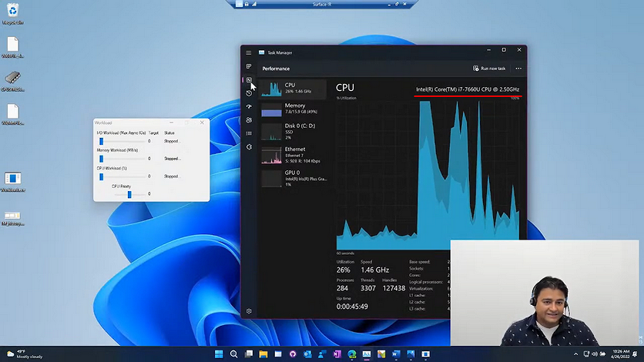
Task: Select the GPU 0 performance item
Action: 293,179
